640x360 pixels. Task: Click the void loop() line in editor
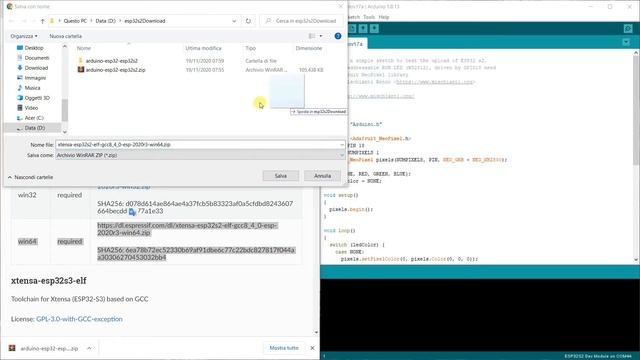pyautogui.click(x=340, y=231)
